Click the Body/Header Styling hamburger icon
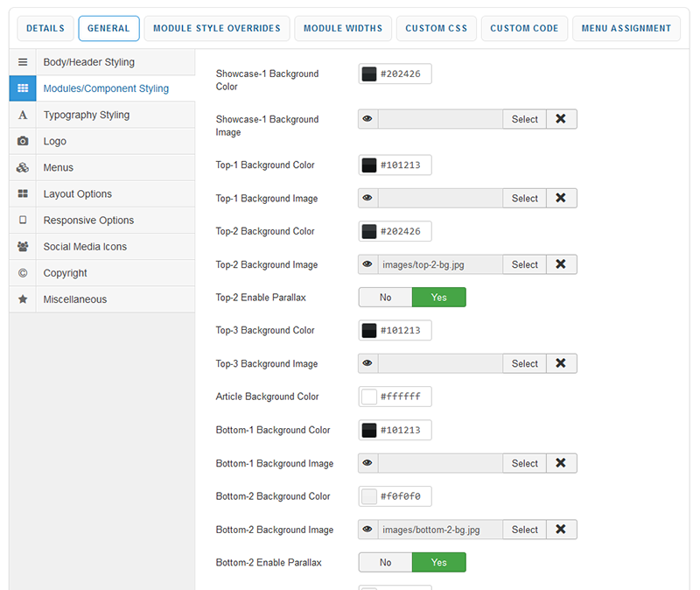700x590 pixels. click(23, 62)
